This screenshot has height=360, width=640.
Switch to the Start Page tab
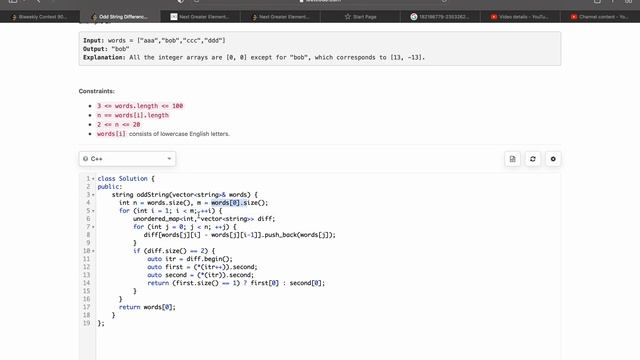coord(360,17)
